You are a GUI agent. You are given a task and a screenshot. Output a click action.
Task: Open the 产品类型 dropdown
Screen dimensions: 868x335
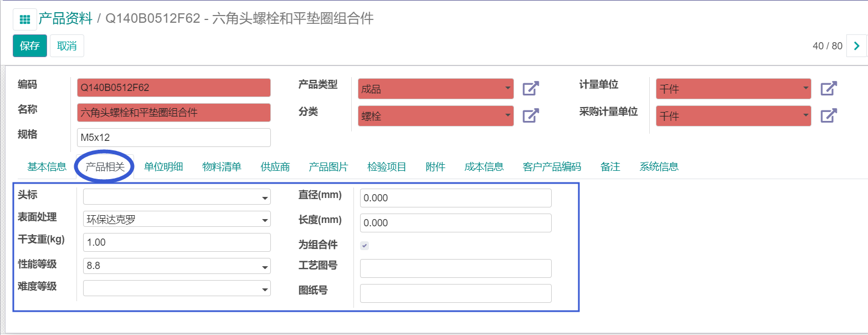[435, 89]
